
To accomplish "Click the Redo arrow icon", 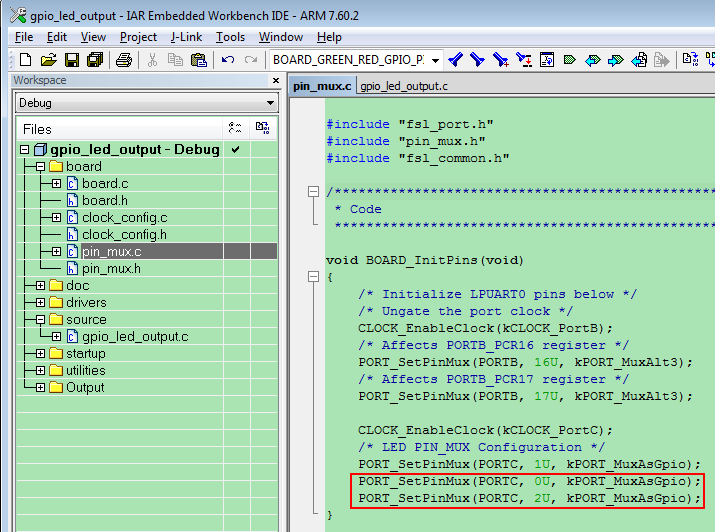I will click(x=251, y=60).
